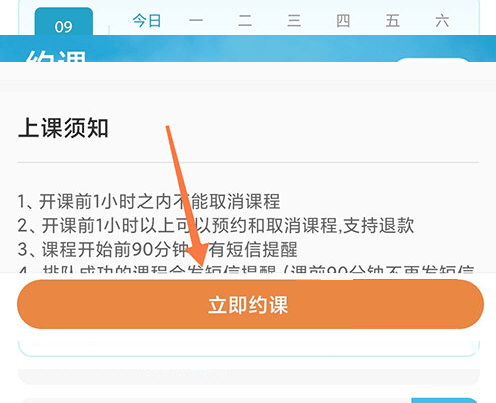Switch to the 五 weekday tab
The height and width of the screenshot is (403, 496).
[x=392, y=21]
